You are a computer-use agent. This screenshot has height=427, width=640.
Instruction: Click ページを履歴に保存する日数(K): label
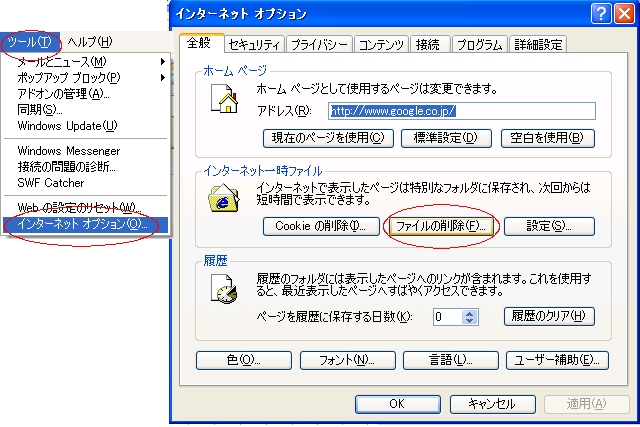(x=335, y=317)
